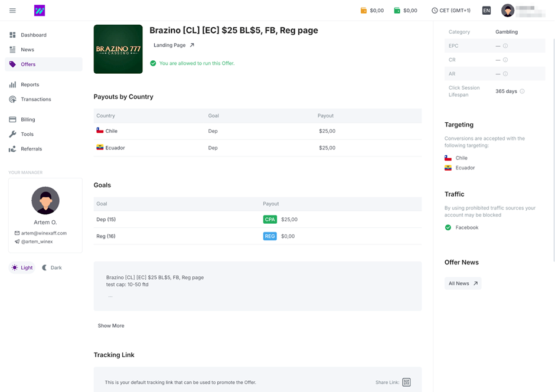This screenshot has width=555, height=392.
Task: Click the green wallet balance icon
Action: click(397, 11)
